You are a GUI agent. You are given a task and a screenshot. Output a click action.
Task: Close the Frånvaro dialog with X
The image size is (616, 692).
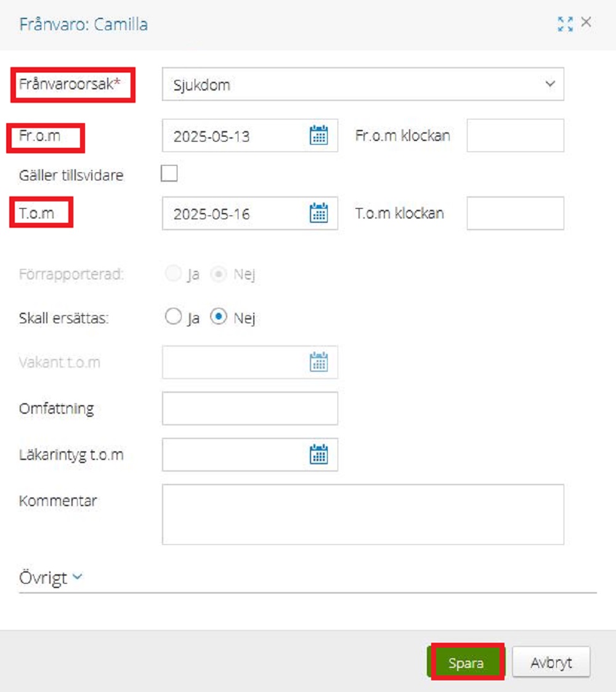pos(586,23)
